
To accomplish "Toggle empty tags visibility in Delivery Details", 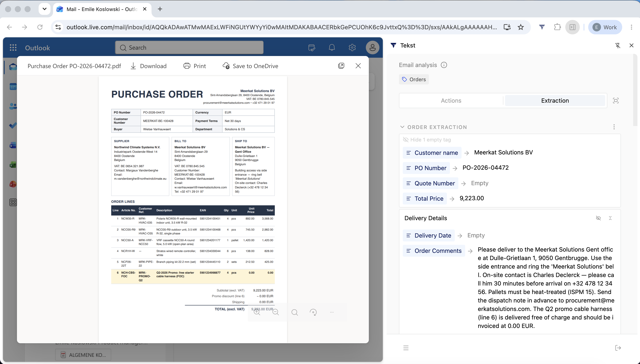I will click(598, 218).
